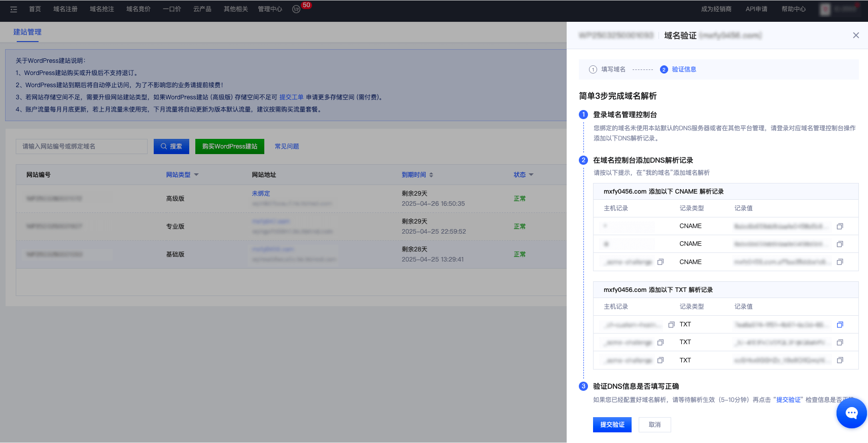
Task: Copy the first CNAME record value
Action: (x=840, y=227)
